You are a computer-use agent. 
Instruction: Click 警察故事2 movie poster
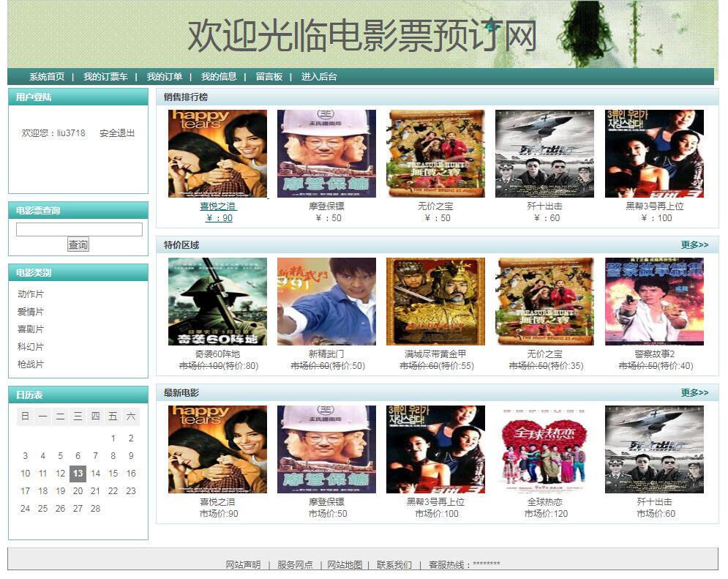click(x=654, y=302)
